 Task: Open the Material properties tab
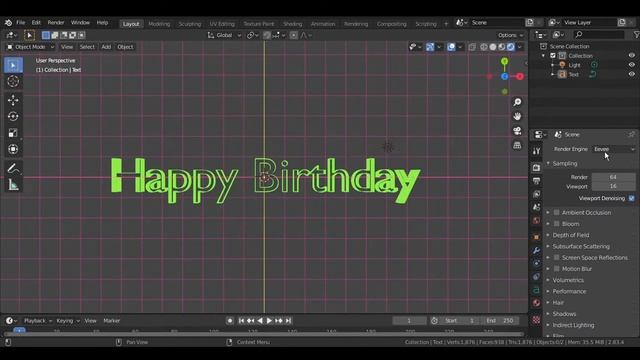[x=536, y=303]
